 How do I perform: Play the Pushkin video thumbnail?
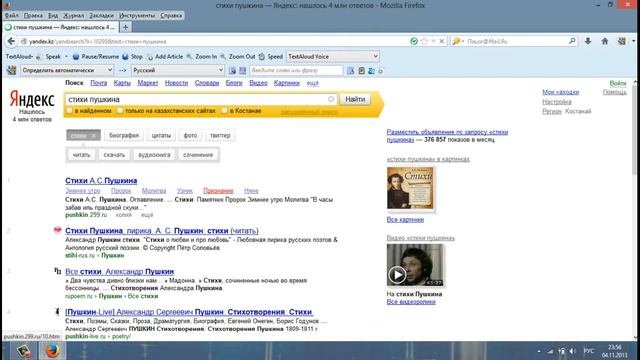pos(397,274)
